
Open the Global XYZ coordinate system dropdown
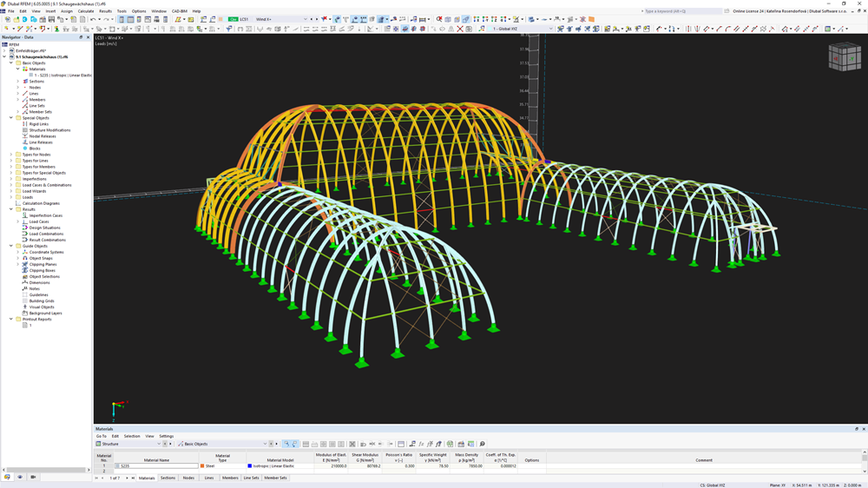(549, 29)
